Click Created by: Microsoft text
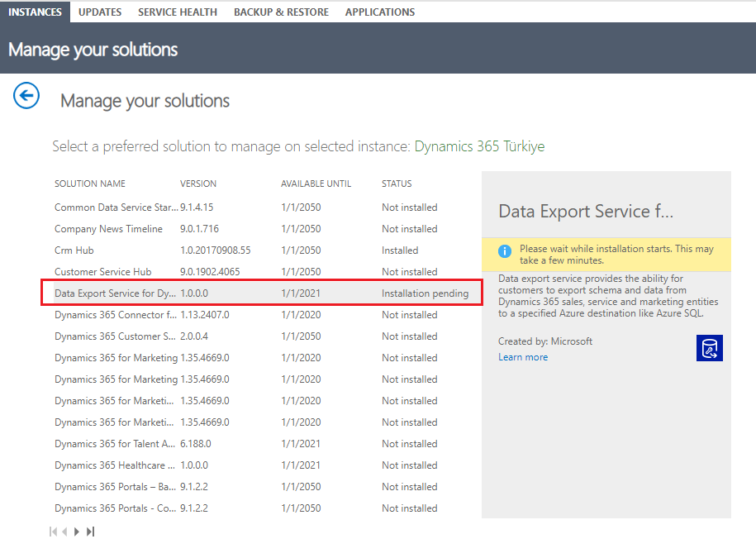The height and width of the screenshot is (558, 756). 544,341
